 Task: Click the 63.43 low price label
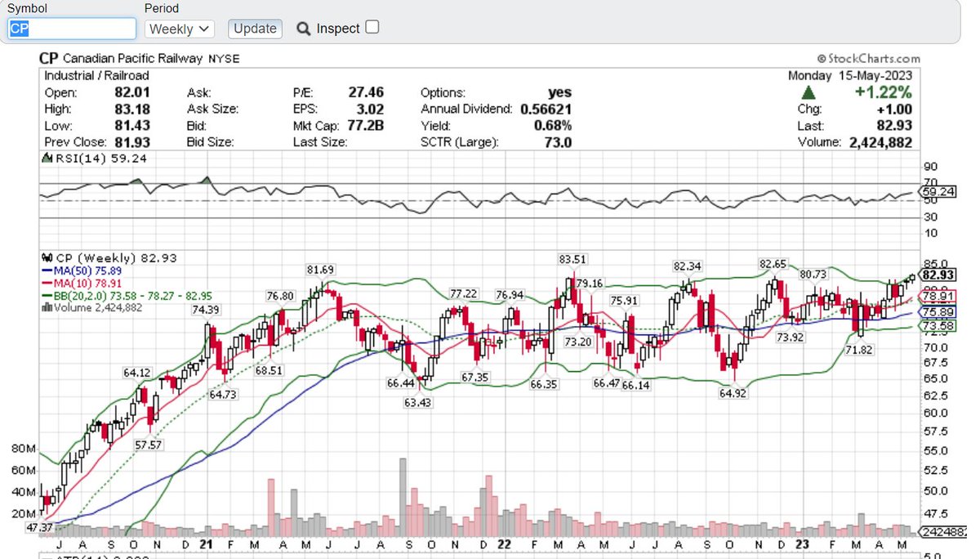[417, 403]
